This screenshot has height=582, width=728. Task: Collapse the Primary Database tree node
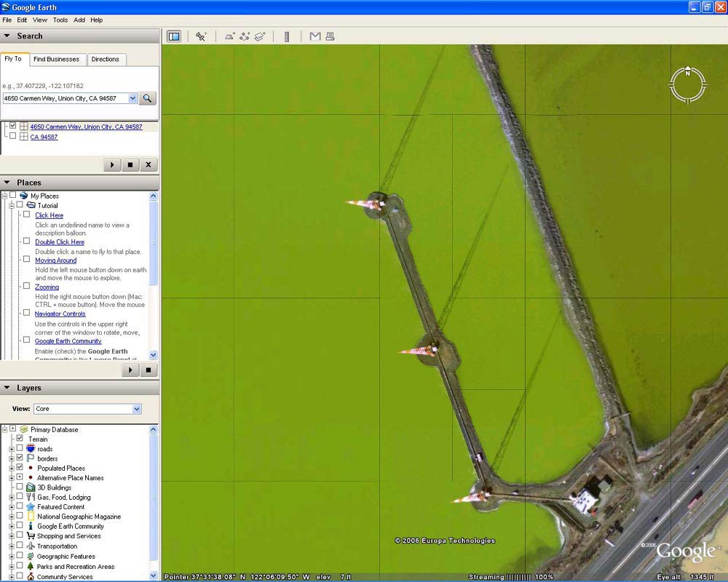click(5, 429)
